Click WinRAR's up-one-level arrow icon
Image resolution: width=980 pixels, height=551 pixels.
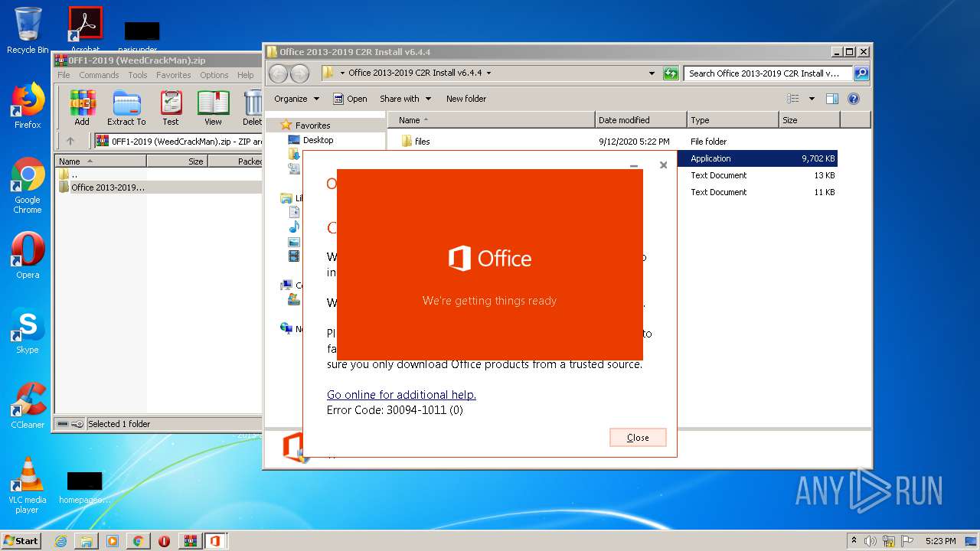click(70, 141)
